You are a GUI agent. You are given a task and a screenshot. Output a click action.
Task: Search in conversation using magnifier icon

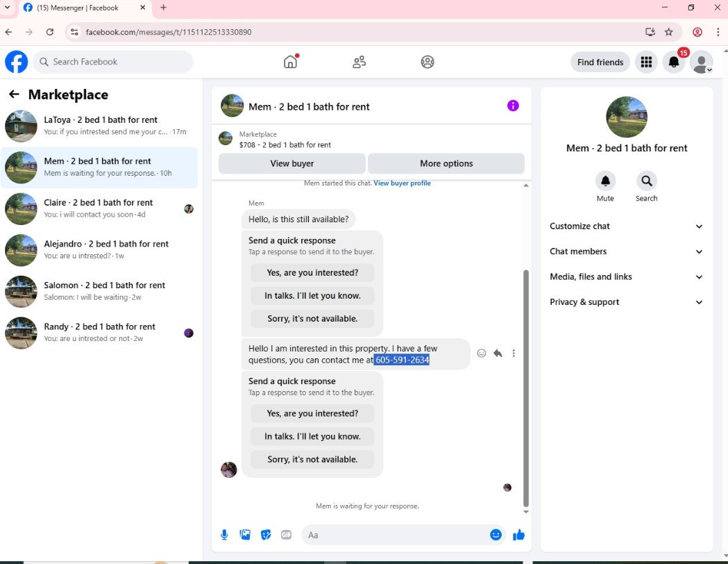pos(646,181)
